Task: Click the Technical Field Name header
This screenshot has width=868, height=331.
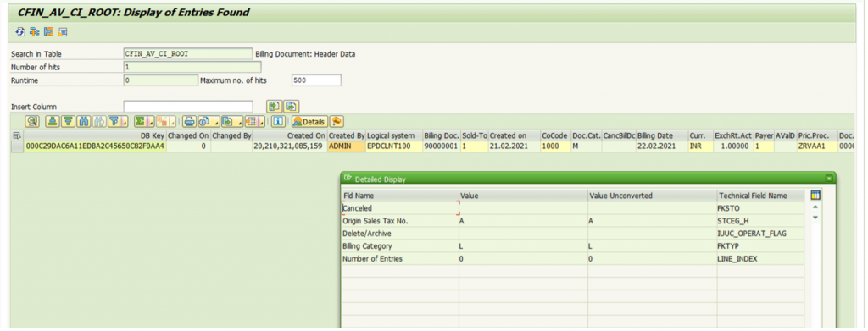Action: tap(759, 196)
